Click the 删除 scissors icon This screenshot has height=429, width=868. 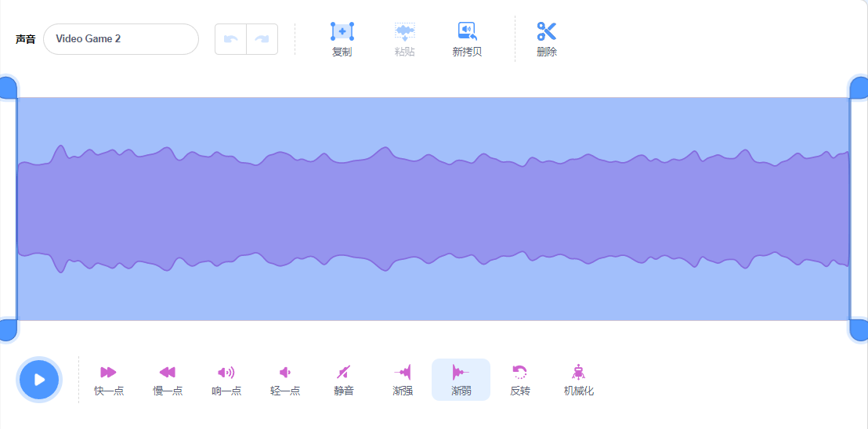click(546, 31)
